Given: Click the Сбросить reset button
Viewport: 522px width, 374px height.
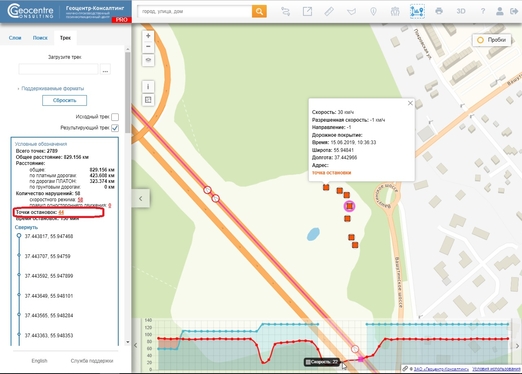Looking at the screenshot, I should pos(64,100).
